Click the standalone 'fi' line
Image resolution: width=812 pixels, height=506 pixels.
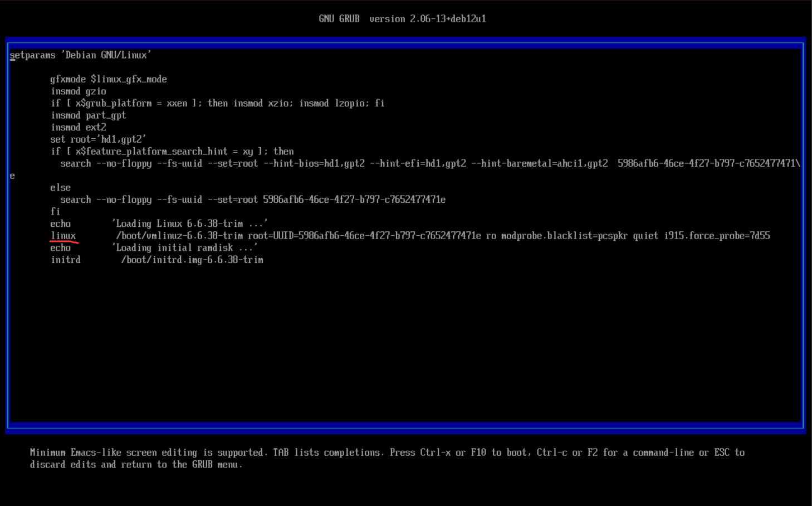(55, 212)
